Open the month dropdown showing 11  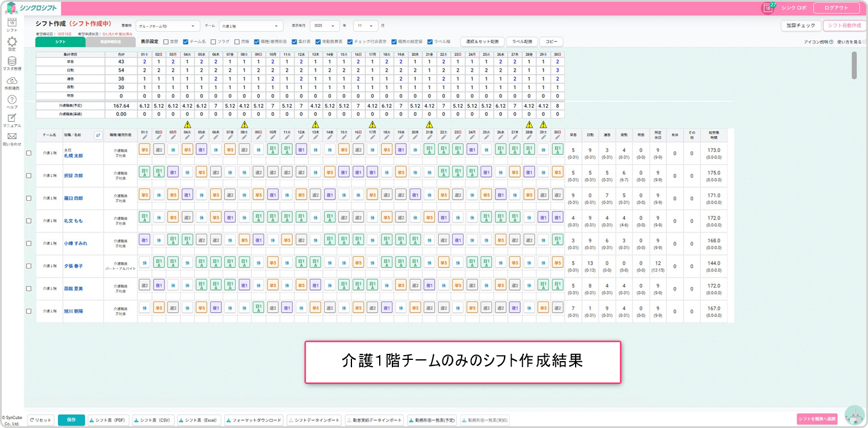click(x=365, y=26)
